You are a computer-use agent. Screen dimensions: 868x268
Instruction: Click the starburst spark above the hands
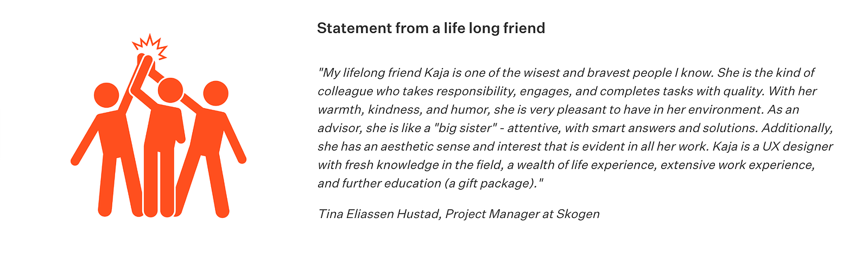(150, 47)
